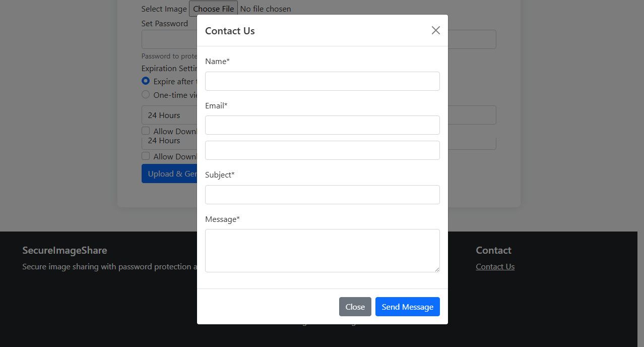
Task: Focus the unlabeled field below Email
Action: coord(322,150)
